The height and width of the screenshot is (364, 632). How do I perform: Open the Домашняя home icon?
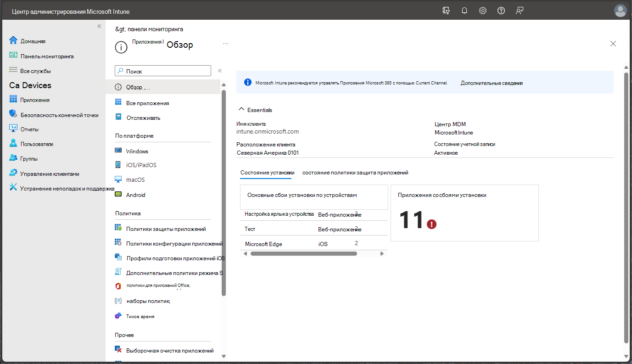click(13, 40)
